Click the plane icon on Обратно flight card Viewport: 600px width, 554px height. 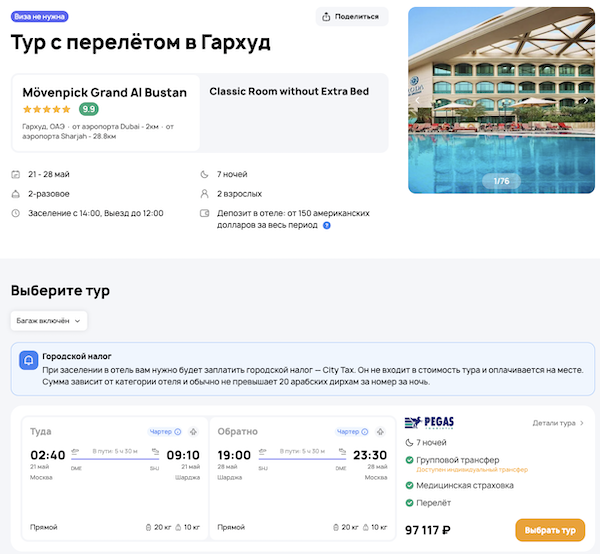click(382, 432)
